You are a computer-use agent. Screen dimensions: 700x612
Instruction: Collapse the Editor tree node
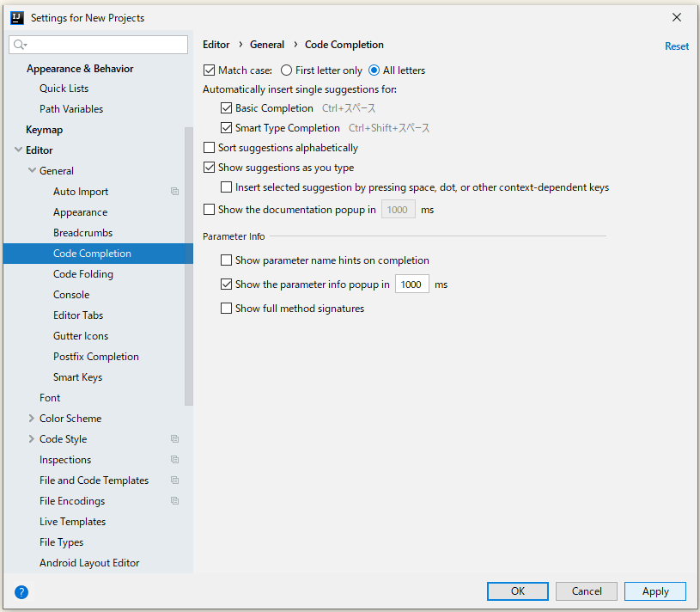pos(18,150)
